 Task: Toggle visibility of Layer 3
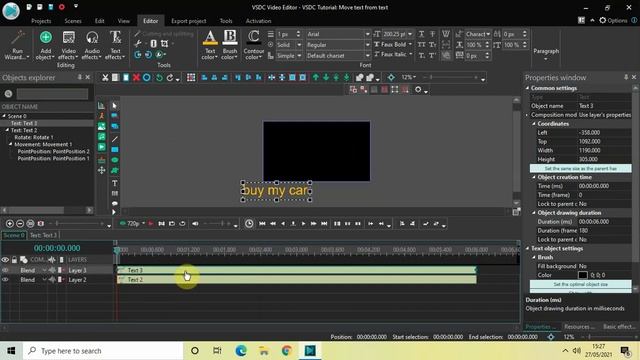[x=5, y=270]
